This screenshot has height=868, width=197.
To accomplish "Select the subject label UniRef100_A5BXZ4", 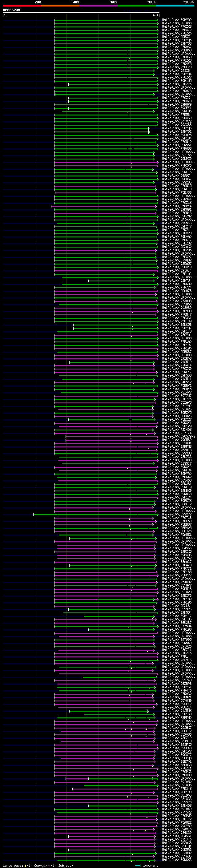I will [177, 37].
